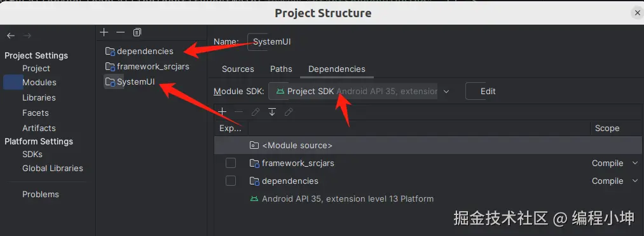Click the Android icon beside API 35 Platform
This screenshot has width=644, height=236.
point(255,198)
